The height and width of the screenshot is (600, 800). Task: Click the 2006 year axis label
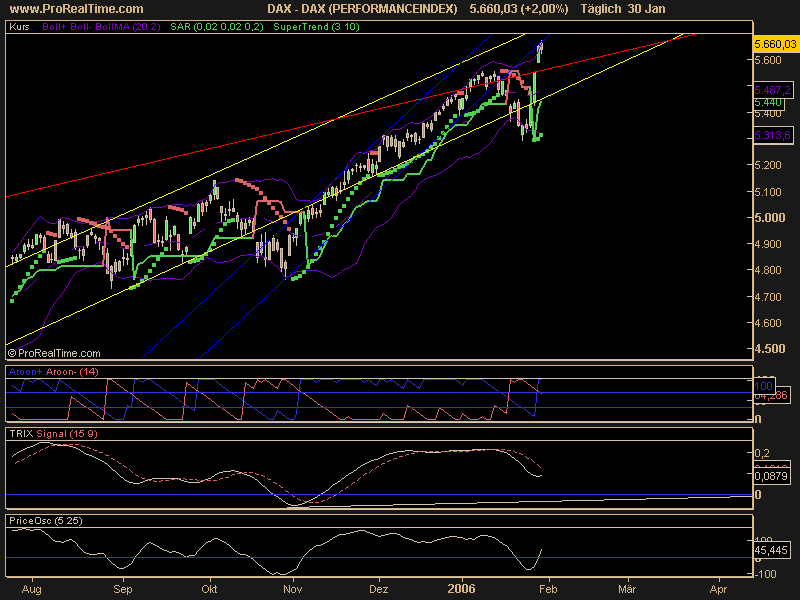click(x=461, y=589)
